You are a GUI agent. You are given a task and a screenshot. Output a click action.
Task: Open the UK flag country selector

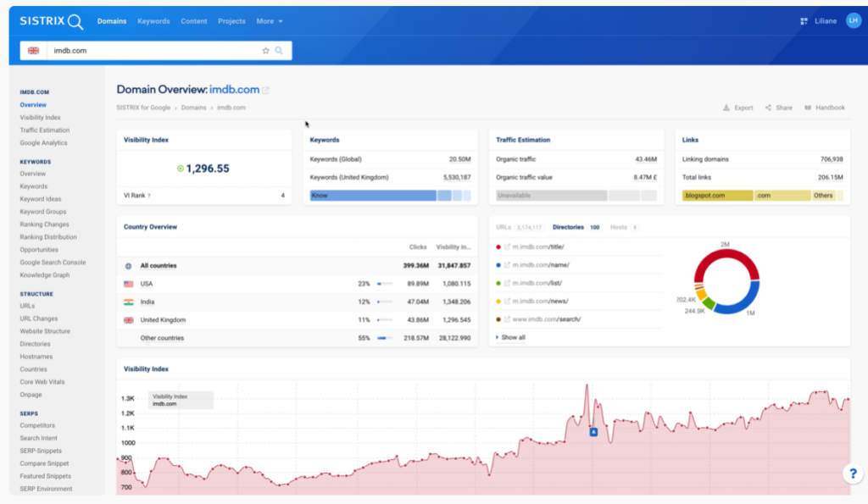coord(33,50)
